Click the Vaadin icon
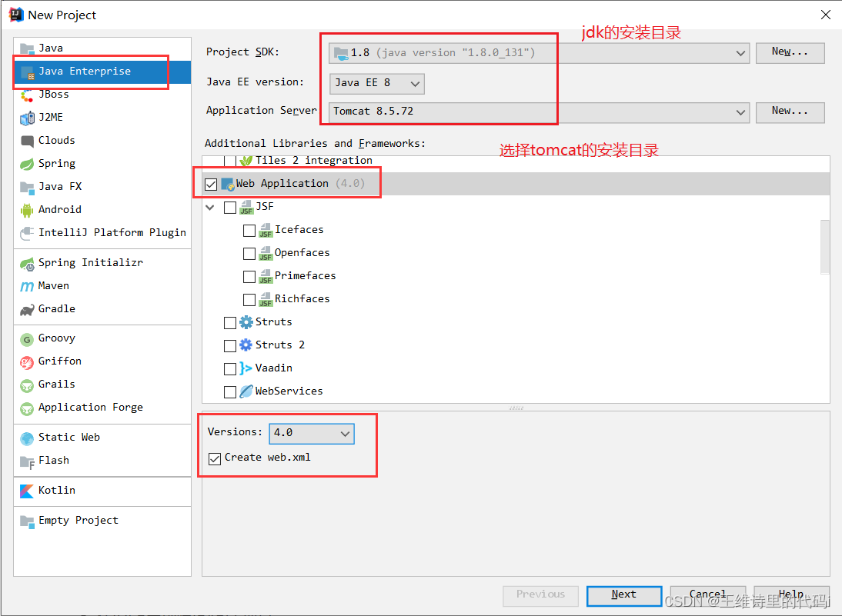Image resolution: width=842 pixels, height=616 pixels. coord(246,368)
